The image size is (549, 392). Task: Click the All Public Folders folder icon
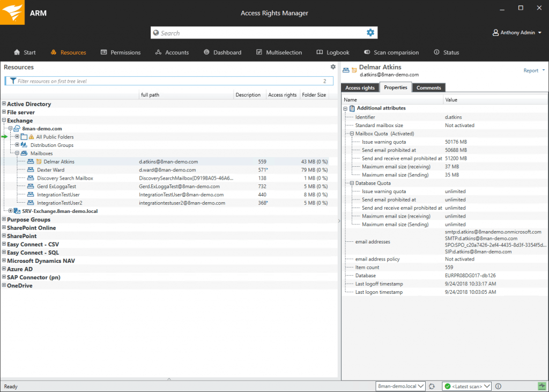click(24, 137)
